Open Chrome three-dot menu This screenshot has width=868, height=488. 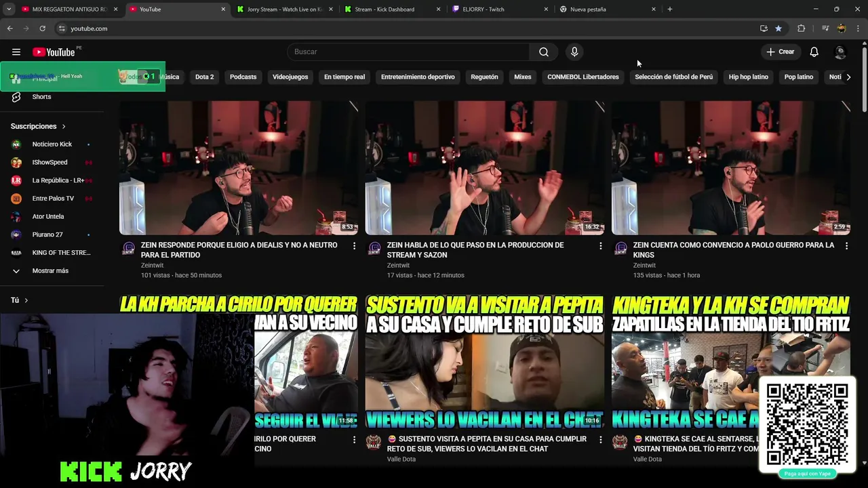pos(858,28)
